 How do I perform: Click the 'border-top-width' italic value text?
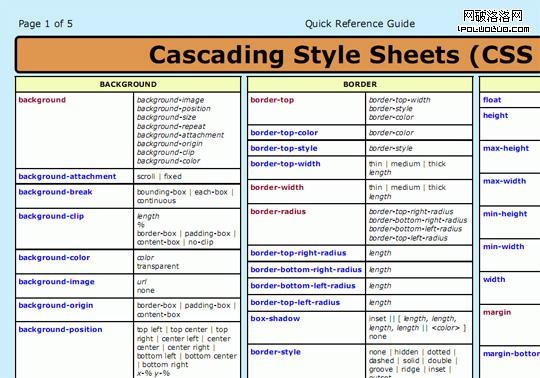(399, 100)
